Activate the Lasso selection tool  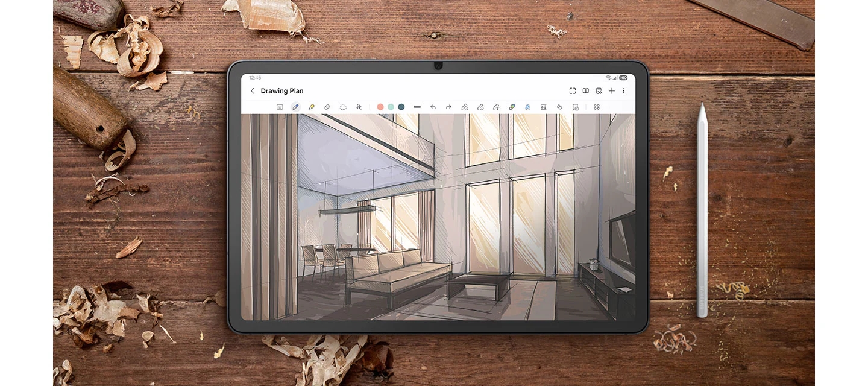pyautogui.click(x=342, y=107)
